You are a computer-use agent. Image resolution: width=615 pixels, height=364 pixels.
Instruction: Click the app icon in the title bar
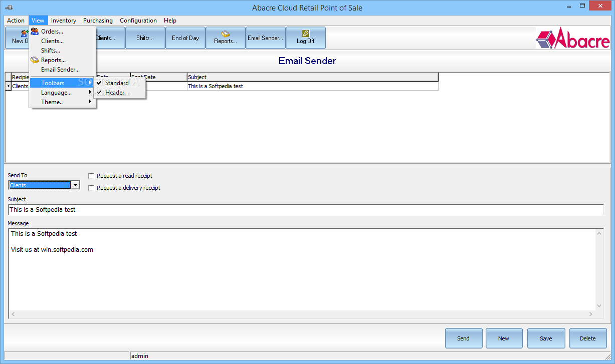pos(10,8)
